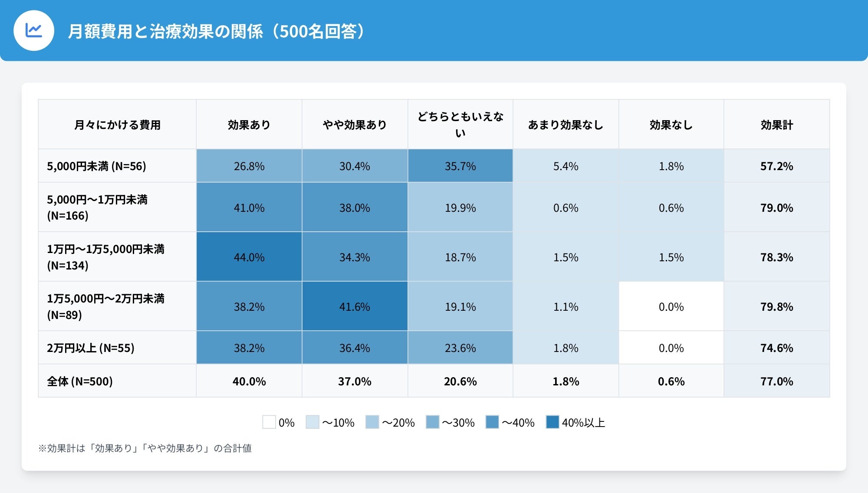Select the 40%以上 dark blue swatch

[552, 422]
